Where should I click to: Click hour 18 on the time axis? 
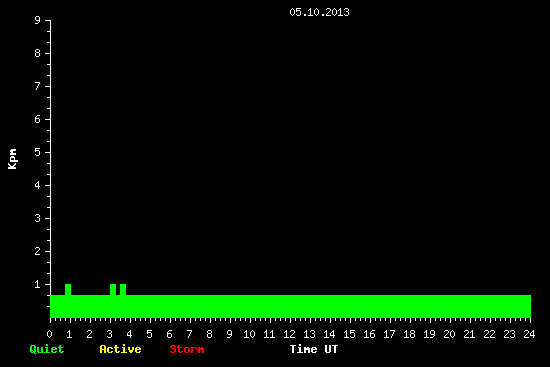[409, 334]
